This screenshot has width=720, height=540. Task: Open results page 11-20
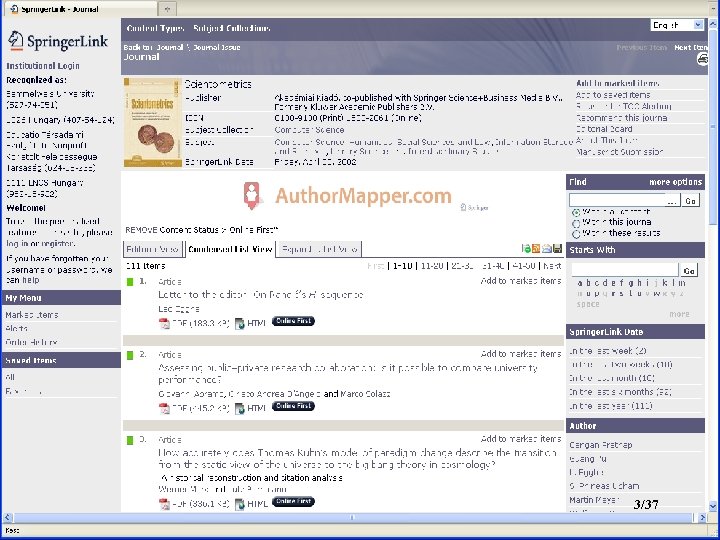pyautogui.click(x=432, y=266)
